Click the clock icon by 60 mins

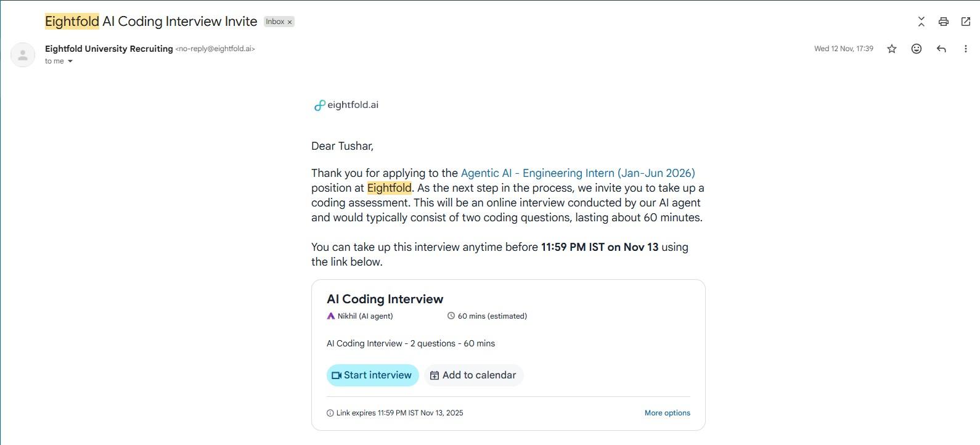(x=451, y=316)
